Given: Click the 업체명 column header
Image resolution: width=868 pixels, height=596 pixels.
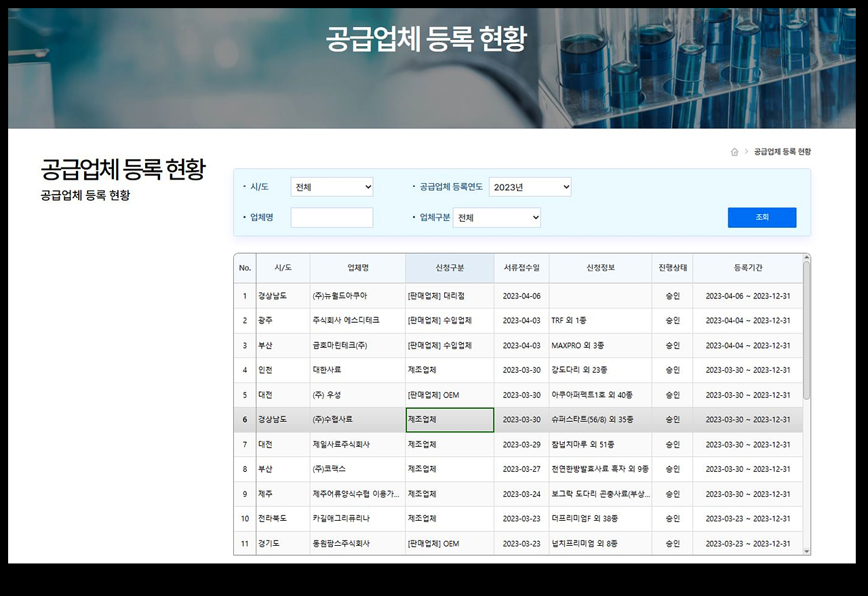Looking at the screenshot, I should (x=357, y=268).
